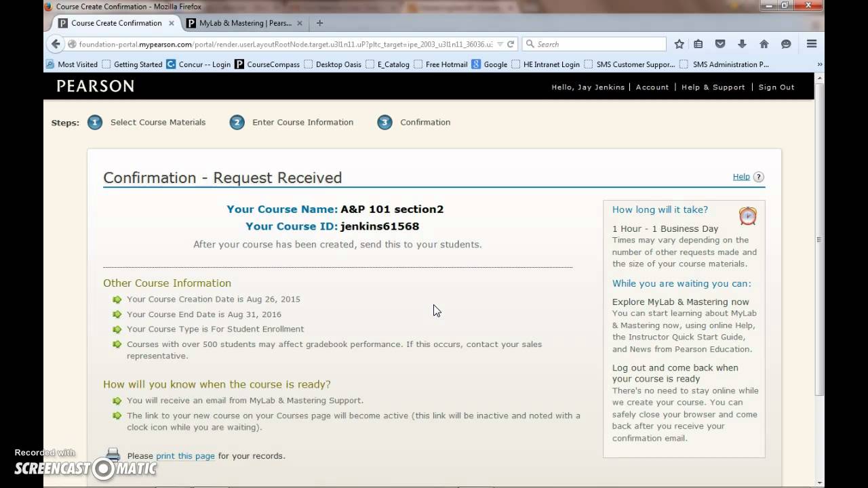Click the address bar URL
The width and height of the screenshot is (868, 488).
285,44
